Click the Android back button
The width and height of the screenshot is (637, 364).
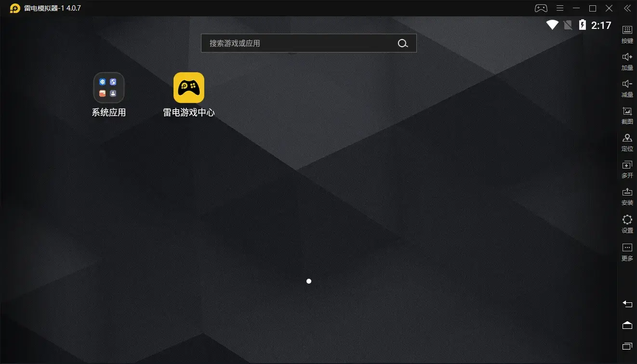(x=627, y=304)
